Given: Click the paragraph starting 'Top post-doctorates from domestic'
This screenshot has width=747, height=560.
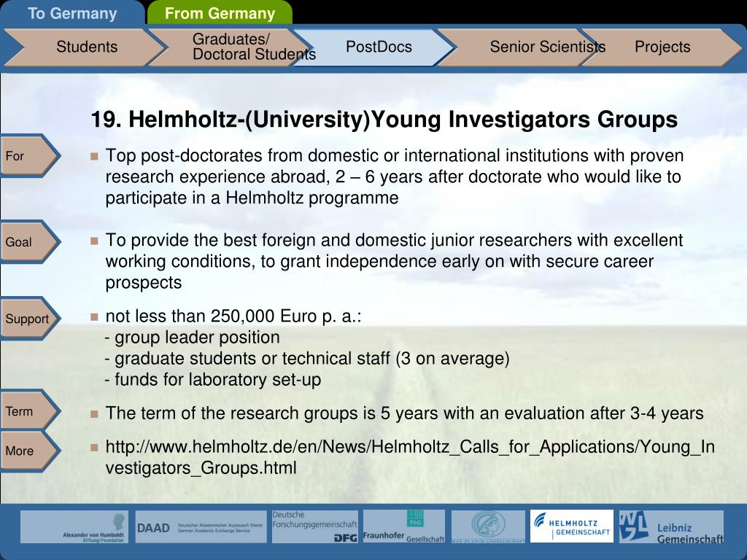Looking at the screenshot, I should click(x=395, y=176).
